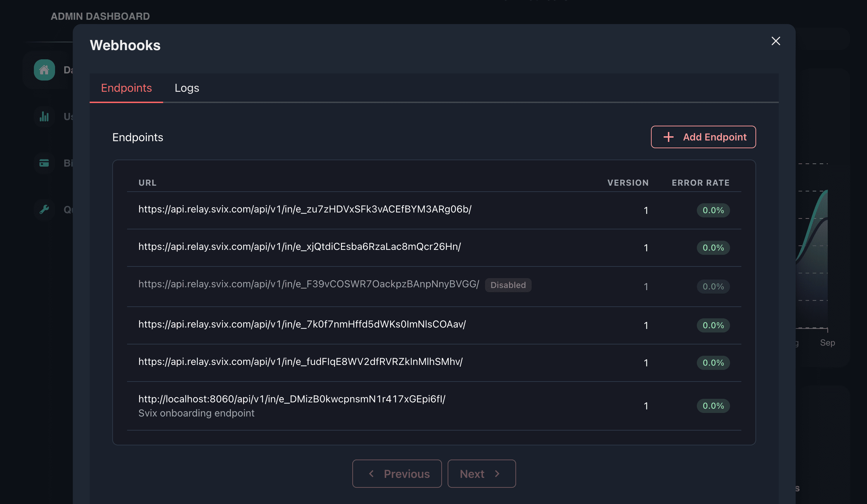Select the fudFlqE8WV2 endpoint row

[433, 362]
